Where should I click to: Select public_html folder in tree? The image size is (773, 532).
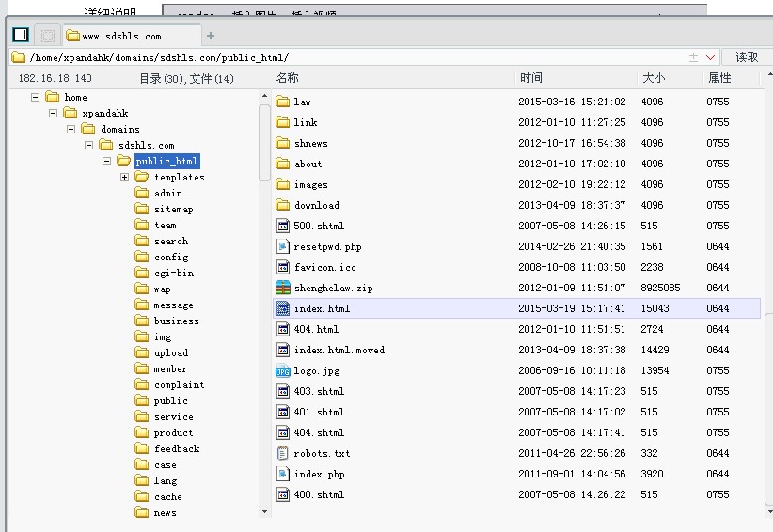point(166,161)
